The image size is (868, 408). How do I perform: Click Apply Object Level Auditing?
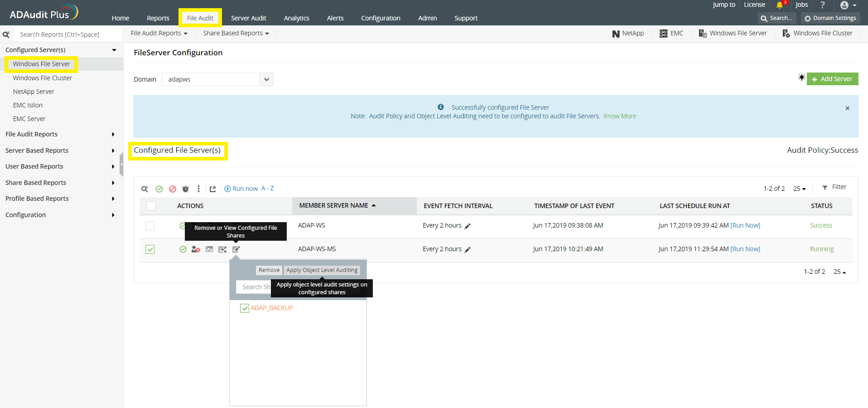click(322, 270)
